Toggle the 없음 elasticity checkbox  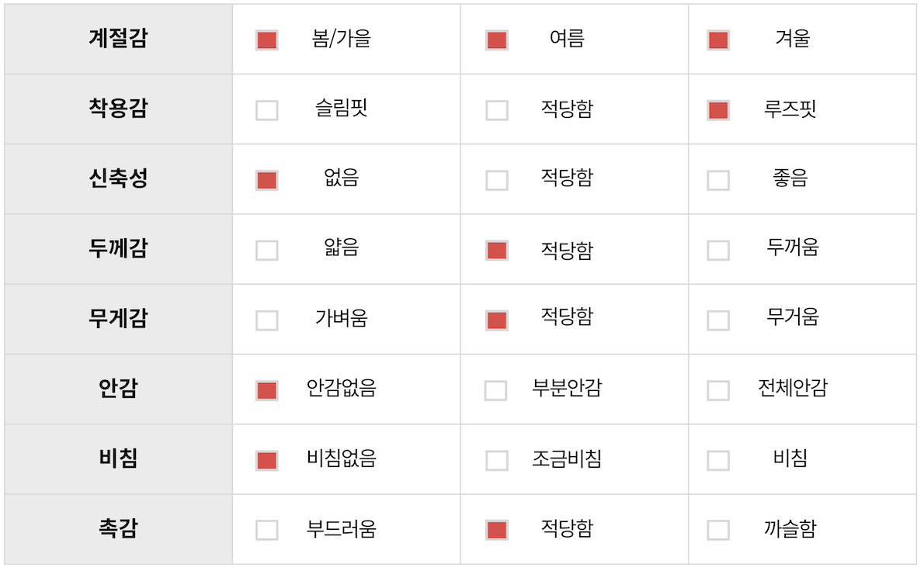click(267, 181)
